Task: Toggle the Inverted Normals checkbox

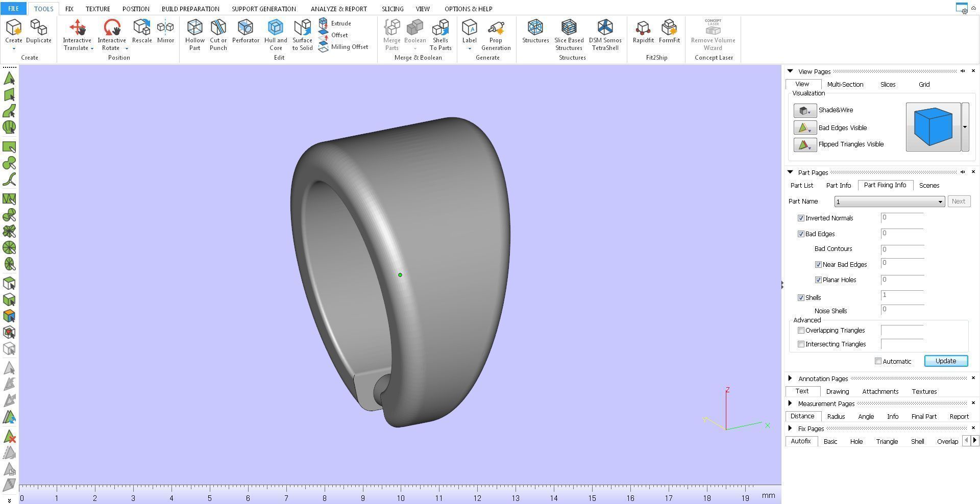Action: coord(801,218)
